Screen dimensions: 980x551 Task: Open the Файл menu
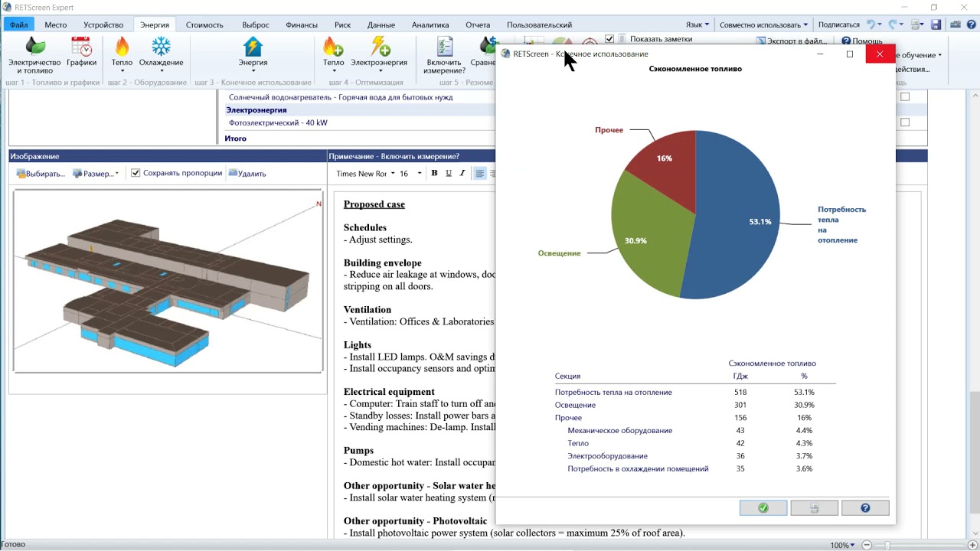click(18, 24)
